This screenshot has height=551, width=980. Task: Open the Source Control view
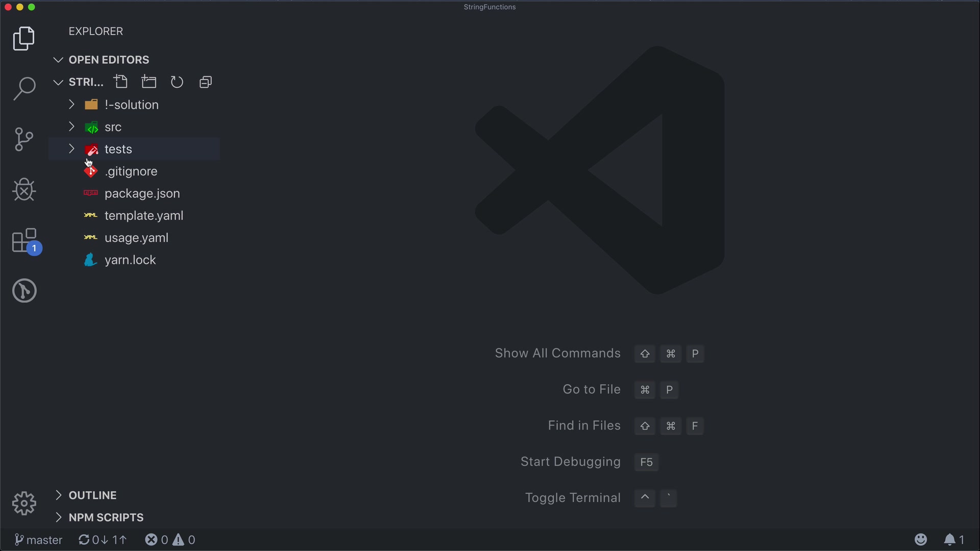click(x=24, y=139)
